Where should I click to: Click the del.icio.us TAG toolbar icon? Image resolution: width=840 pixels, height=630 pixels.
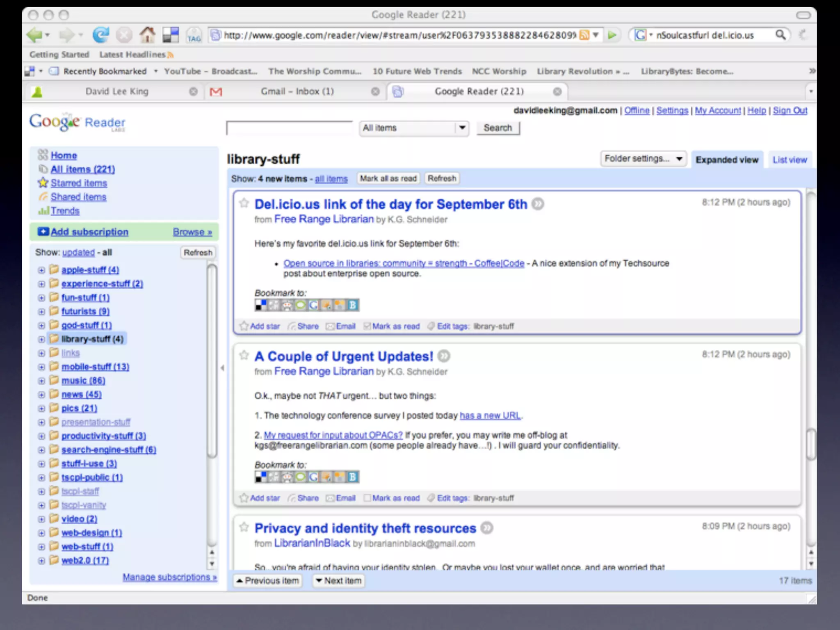tap(194, 36)
